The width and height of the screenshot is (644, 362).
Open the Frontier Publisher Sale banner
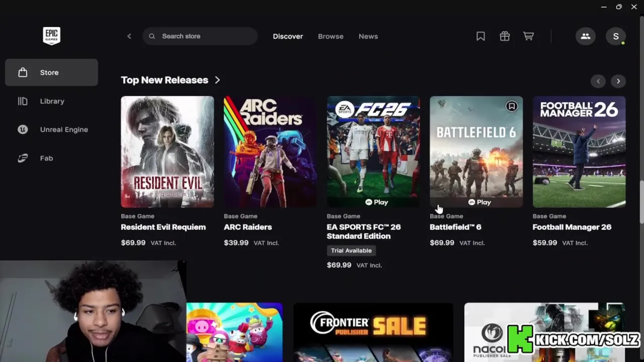(x=373, y=332)
